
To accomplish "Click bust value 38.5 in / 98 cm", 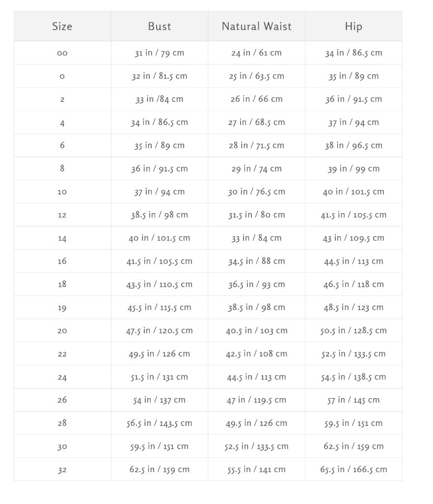I will pos(160,215).
